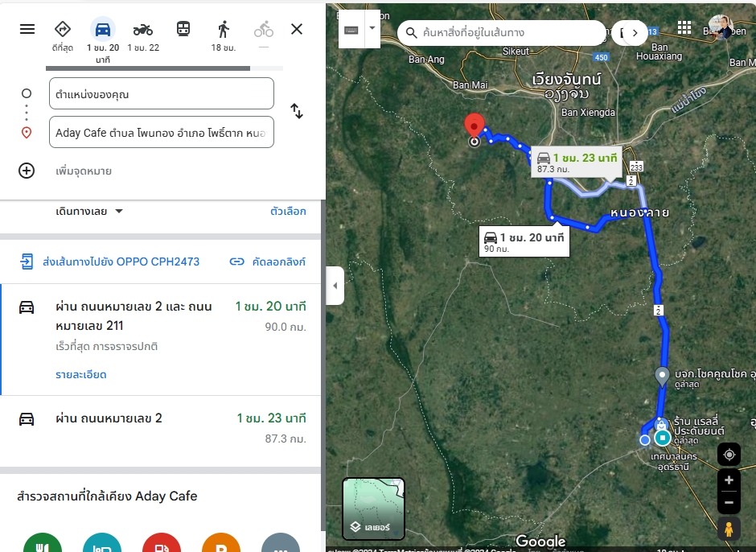Click the starting point circle on map

click(x=645, y=440)
